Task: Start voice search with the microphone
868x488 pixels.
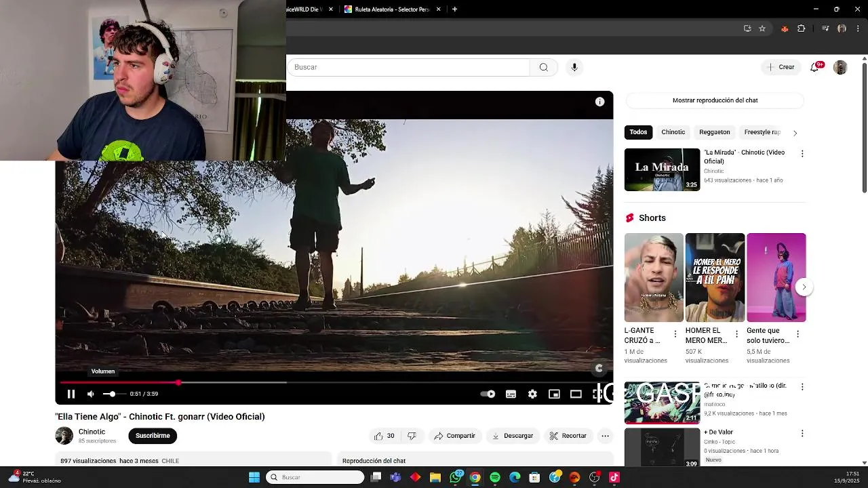Action: tap(574, 67)
